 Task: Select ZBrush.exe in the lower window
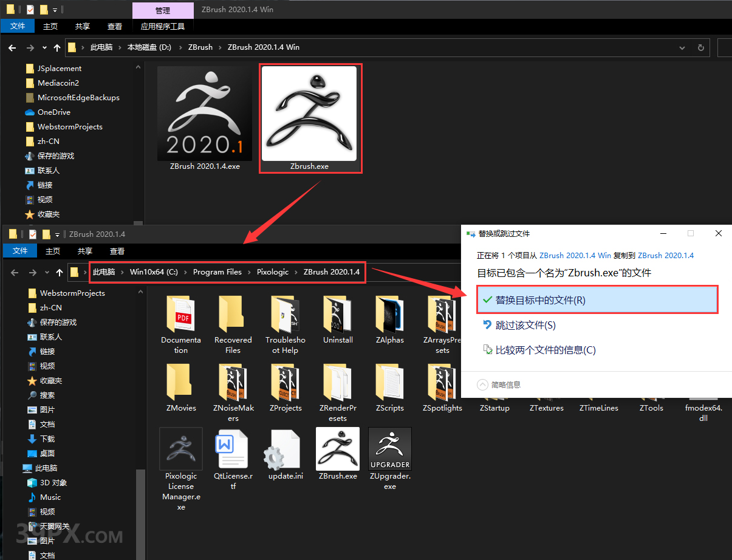(x=338, y=454)
